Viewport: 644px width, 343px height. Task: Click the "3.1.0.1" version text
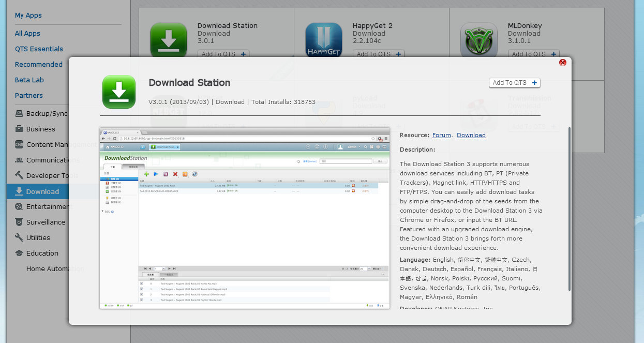click(x=519, y=41)
